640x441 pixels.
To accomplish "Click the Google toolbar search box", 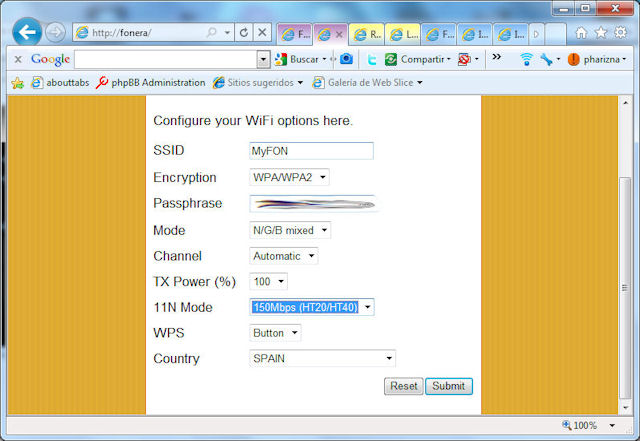I will pyautogui.click(x=166, y=60).
